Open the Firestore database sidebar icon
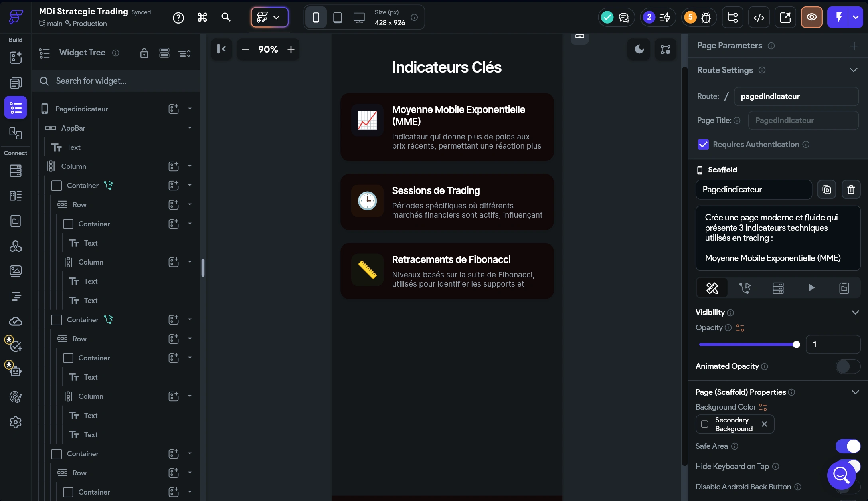This screenshot has width=868, height=501. (x=15, y=171)
